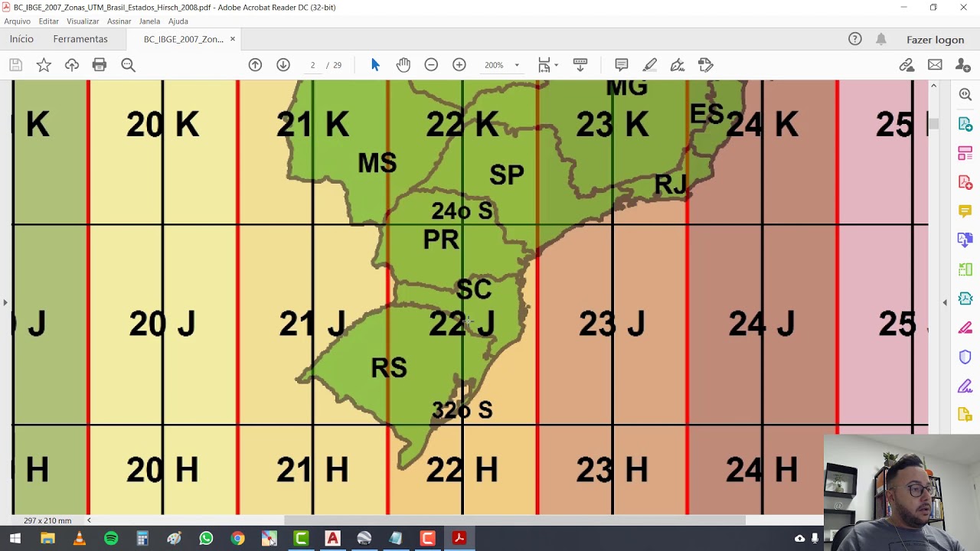Activate the Hand pan tool

click(x=403, y=65)
